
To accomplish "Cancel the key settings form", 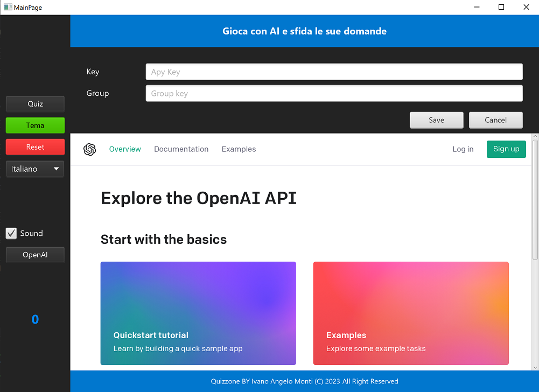I will click(x=496, y=120).
